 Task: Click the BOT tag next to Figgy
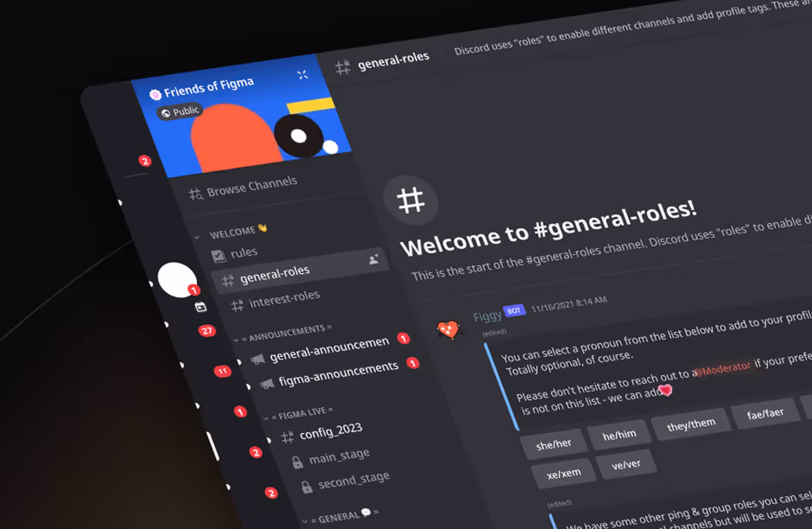pos(514,311)
